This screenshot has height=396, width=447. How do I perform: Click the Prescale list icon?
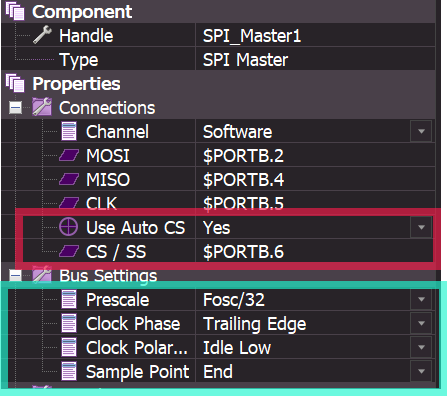69,299
